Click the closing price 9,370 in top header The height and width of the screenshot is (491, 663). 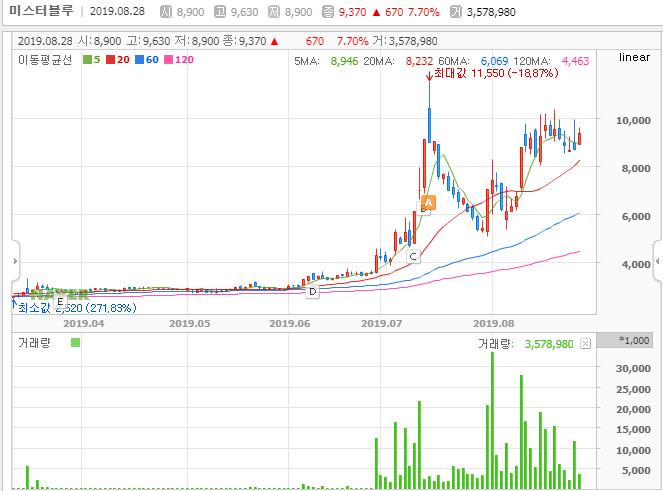click(x=352, y=12)
